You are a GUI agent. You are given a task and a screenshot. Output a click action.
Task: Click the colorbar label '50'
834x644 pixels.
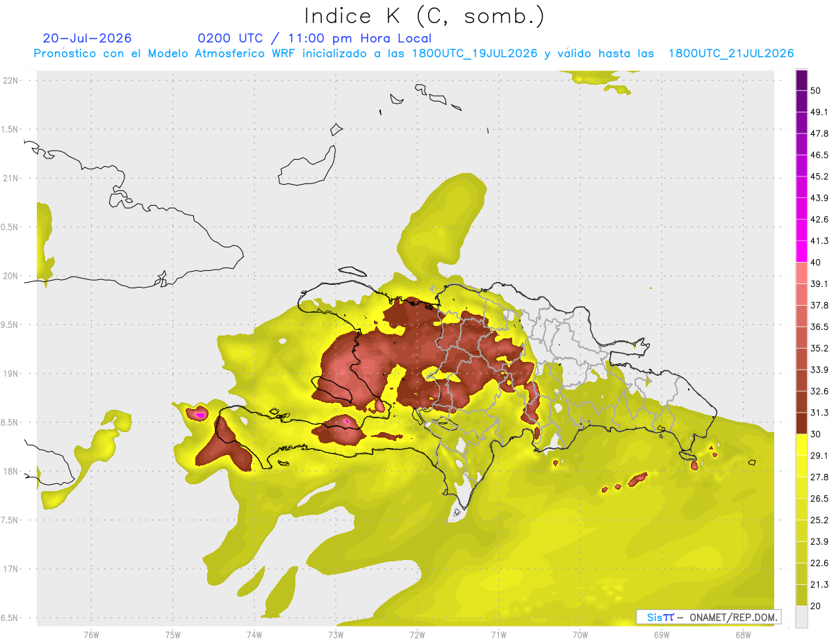[x=816, y=90]
